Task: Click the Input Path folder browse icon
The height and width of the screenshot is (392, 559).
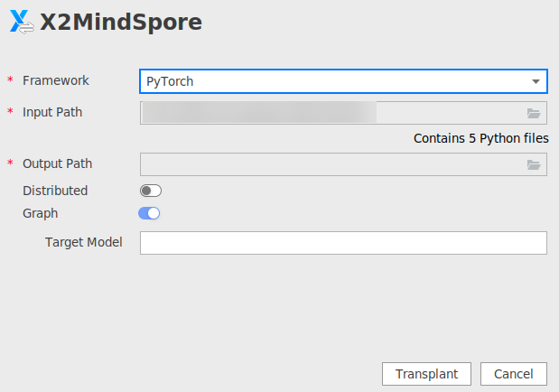Action: (534, 114)
